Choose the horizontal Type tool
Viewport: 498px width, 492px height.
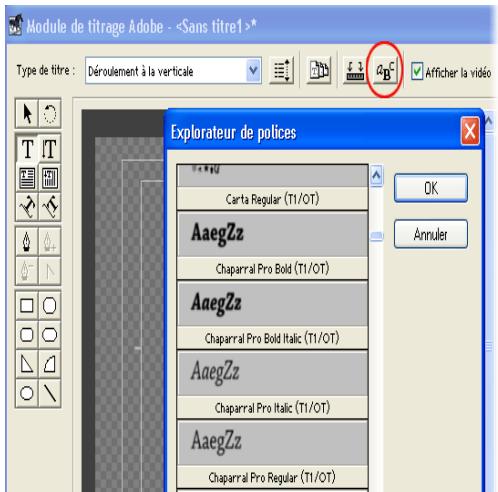pyautogui.click(x=27, y=149)
